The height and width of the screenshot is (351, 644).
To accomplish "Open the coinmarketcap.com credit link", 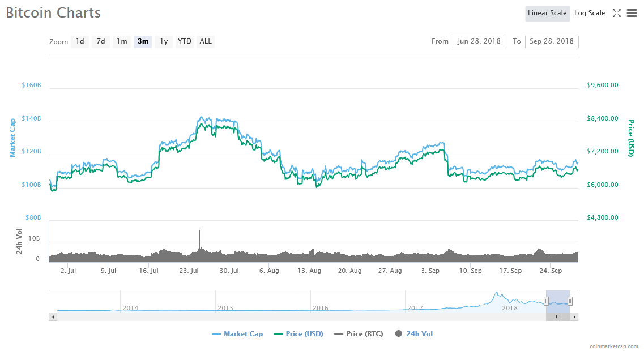I will (613, 346).
